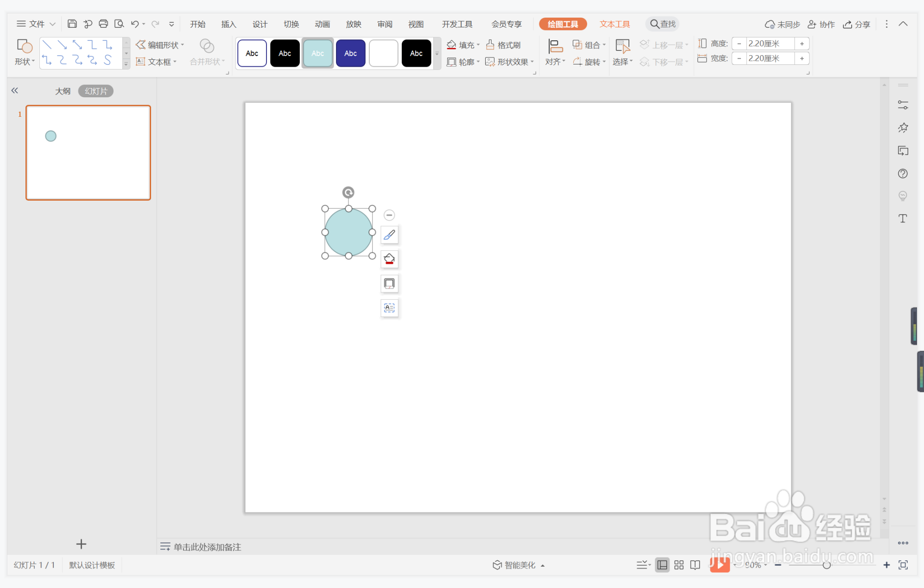Click the shape's rotation handle
This screenshot has height=588, width=924.
click(x=348, y=192)
